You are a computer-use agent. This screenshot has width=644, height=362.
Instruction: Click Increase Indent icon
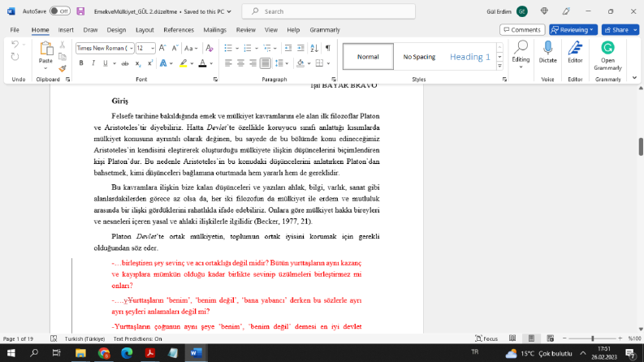click(300, 48)
